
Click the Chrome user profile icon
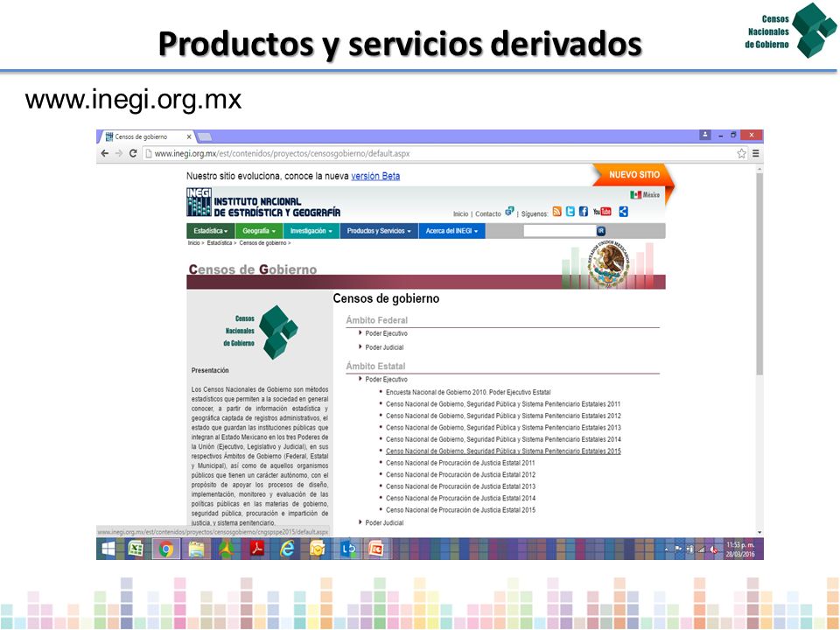tap(705, 135)
